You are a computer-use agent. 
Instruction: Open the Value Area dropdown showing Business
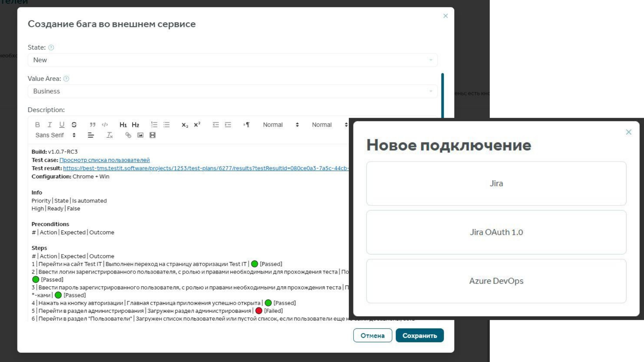(x=232, y=91)
